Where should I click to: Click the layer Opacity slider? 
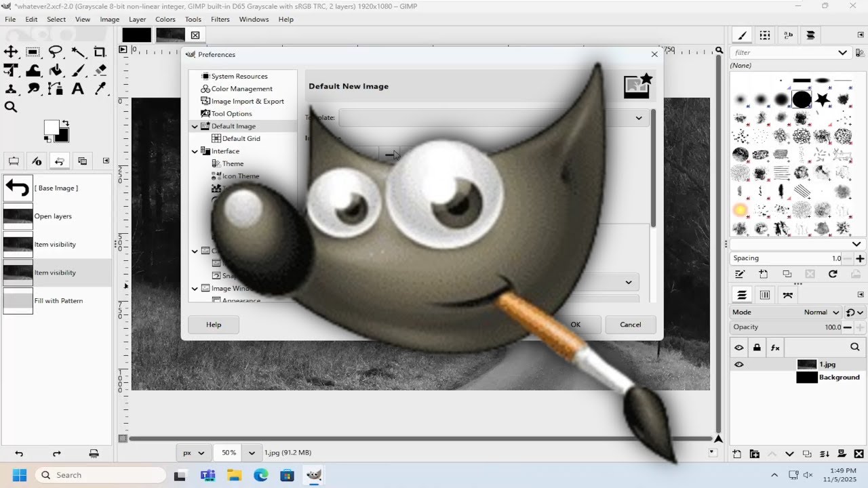[x=787, y=327]
